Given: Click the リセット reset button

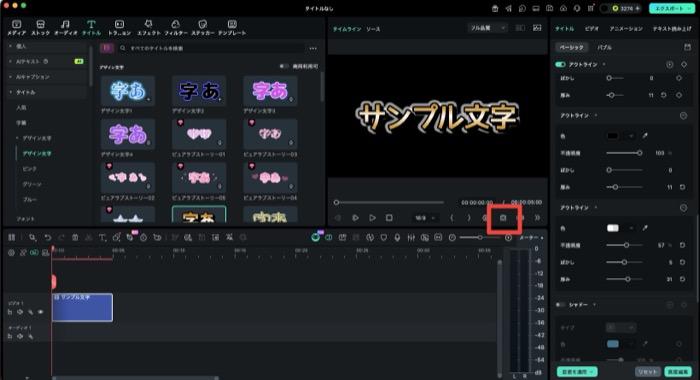Looking at the screenshot, I should point(648,372).
